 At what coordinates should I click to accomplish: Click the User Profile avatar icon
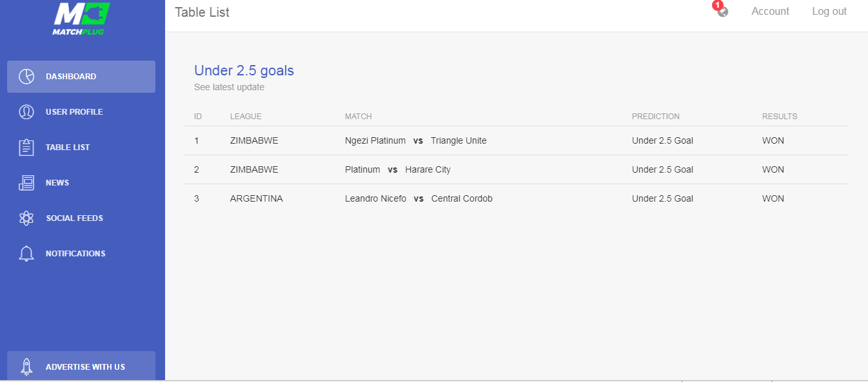tap(26, 112)
